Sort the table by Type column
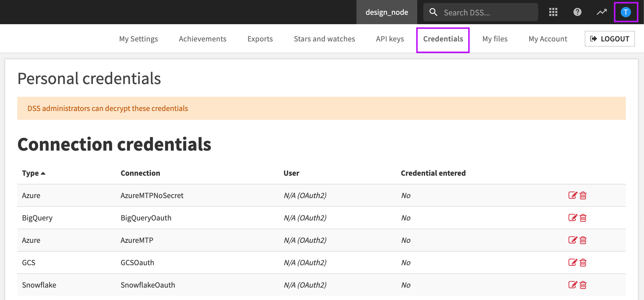644x300 pixels. [x=33, y=173]
